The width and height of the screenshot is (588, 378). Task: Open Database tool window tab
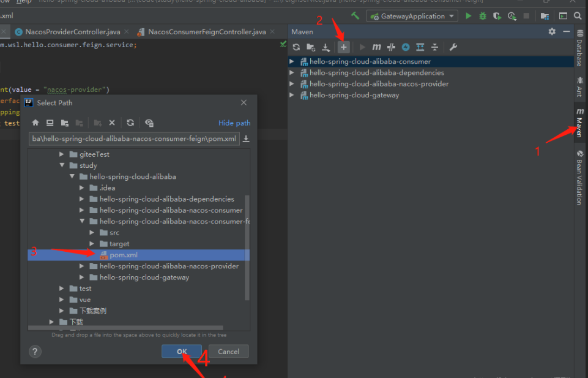pyautogui.click(x=580, y=48)
